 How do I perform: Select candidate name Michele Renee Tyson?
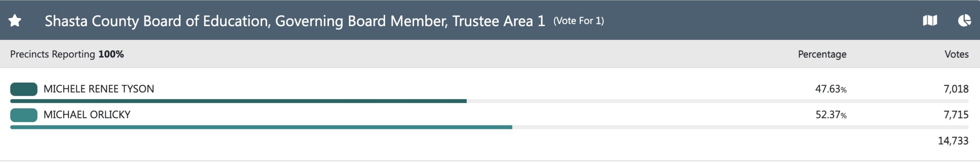99,89
